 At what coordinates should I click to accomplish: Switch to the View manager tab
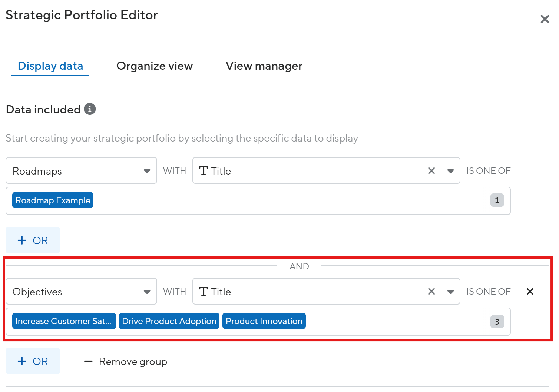pyautogui.click(x=264, y=66)
